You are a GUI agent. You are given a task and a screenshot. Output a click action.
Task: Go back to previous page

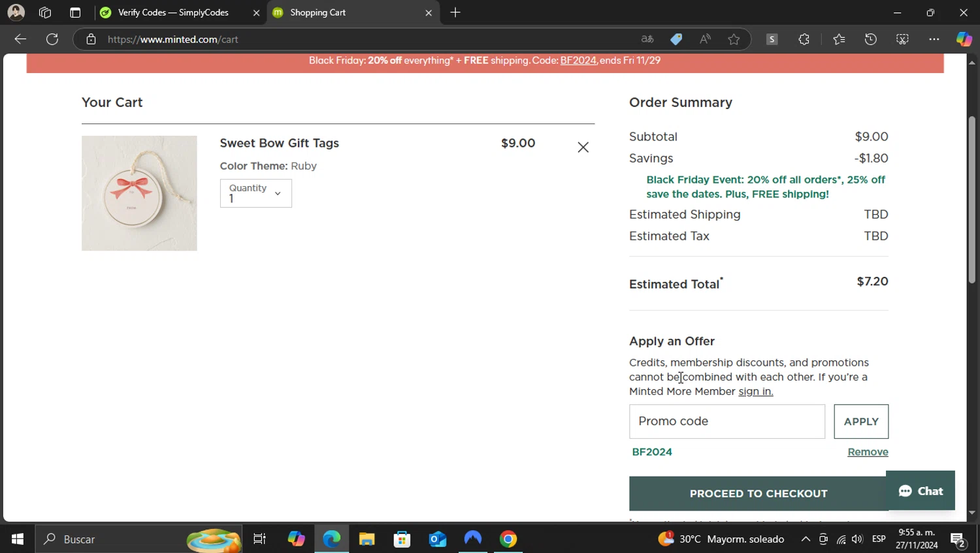(x=20, y=39)
